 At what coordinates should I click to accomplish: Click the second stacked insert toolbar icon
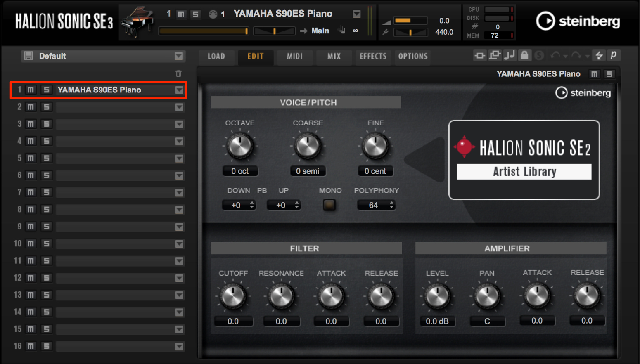(x=495, y=55)
